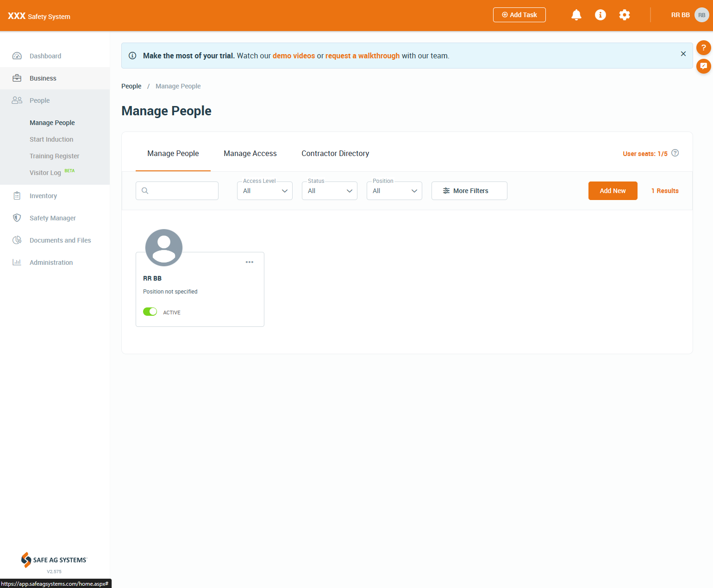Toggle RR BB active status switch
This screenshot has width=713, height=588.
[150, 312]
